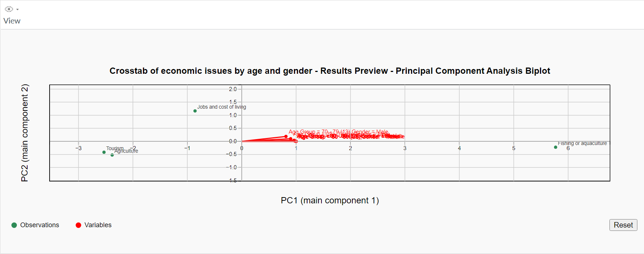Click the Age Group 70-79 Gender Male label
The width and height of the screenshot is (644, 254).
click(x=338, y=132)
